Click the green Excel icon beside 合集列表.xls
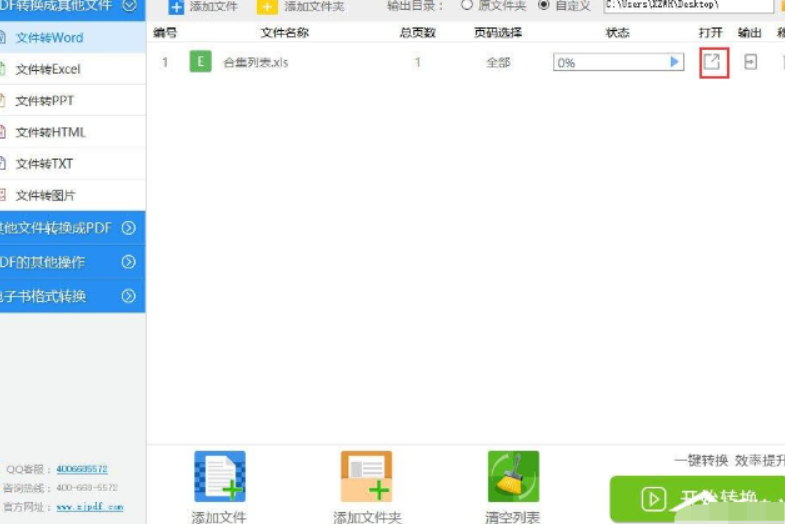The width and height of the screenshot is (785, 524). (x=200, y=62)
